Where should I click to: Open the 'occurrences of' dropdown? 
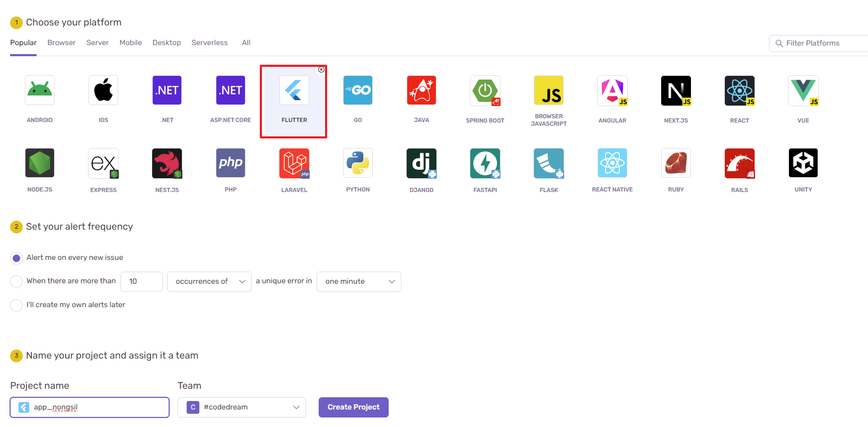209,282
